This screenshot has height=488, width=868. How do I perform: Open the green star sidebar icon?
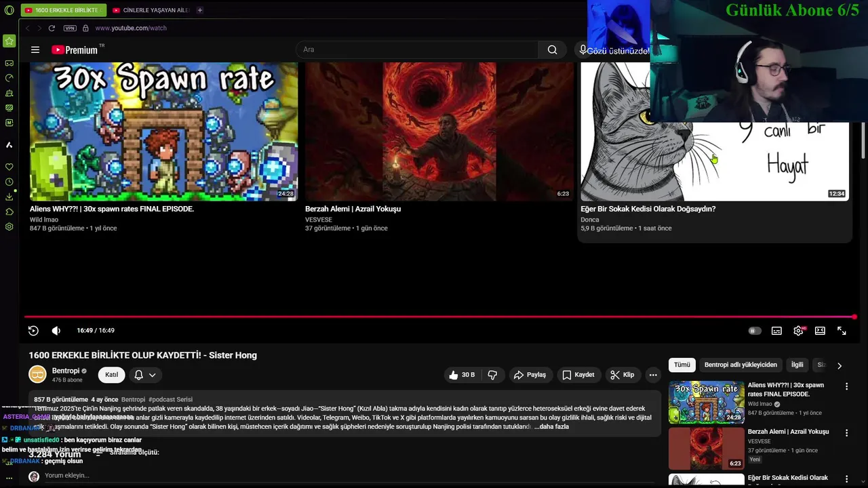pyautogui.click(x=9, y=41)
